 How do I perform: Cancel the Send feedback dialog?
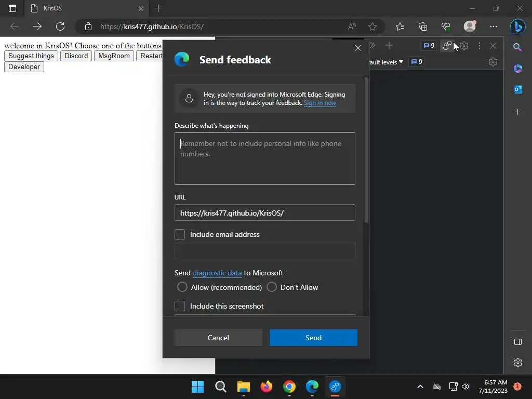pos(219,338)
